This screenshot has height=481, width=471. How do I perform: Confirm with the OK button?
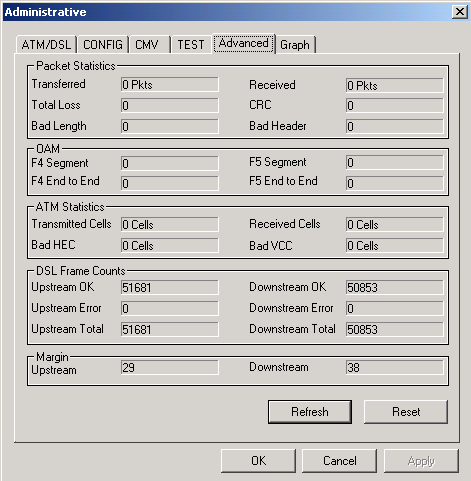tap(258, 461)
